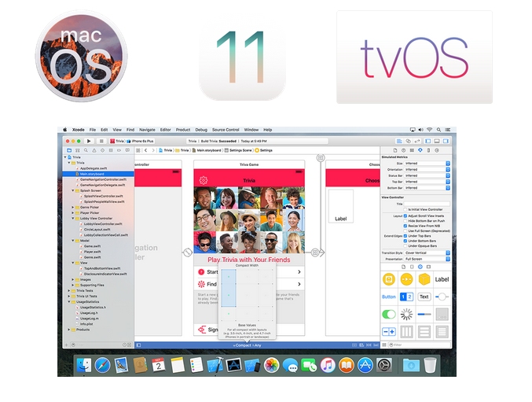
Task: Uncheck Adjust Scroll View Insets
Action: [x=405, y=216]
